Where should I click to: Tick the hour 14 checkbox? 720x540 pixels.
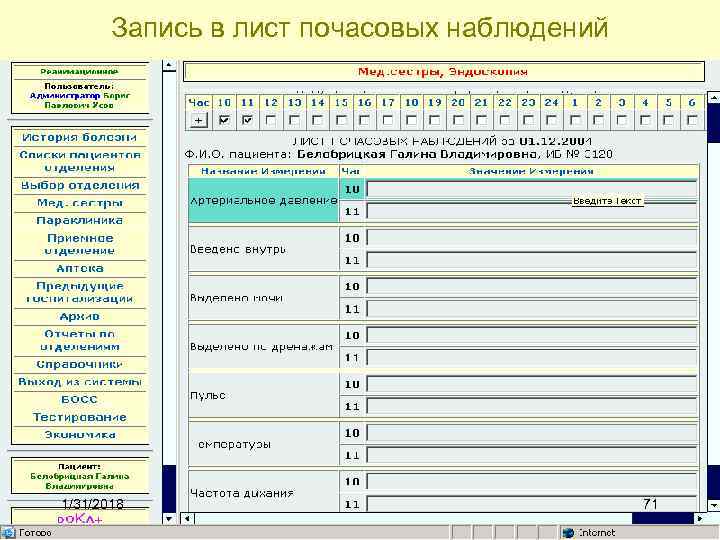click(317, 120)
